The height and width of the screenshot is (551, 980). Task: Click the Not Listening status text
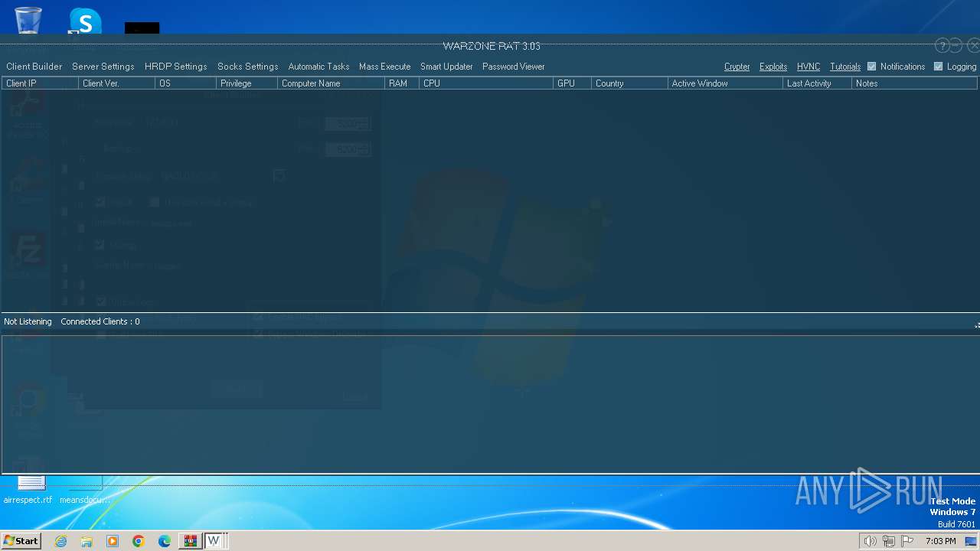28,321
